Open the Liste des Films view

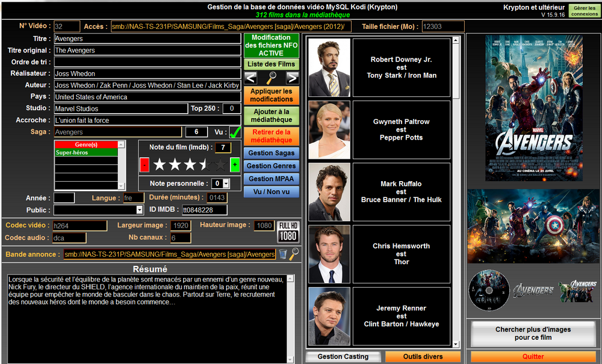[272, 64]
